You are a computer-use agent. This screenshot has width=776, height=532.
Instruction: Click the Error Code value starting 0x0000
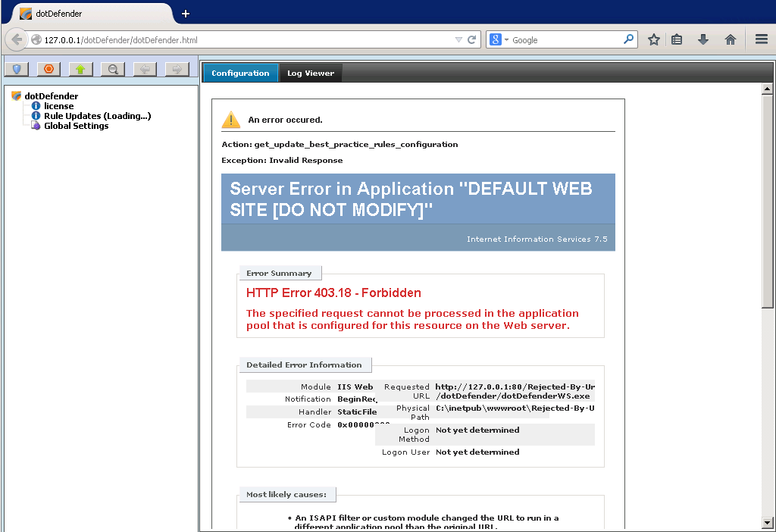[363, 424]
